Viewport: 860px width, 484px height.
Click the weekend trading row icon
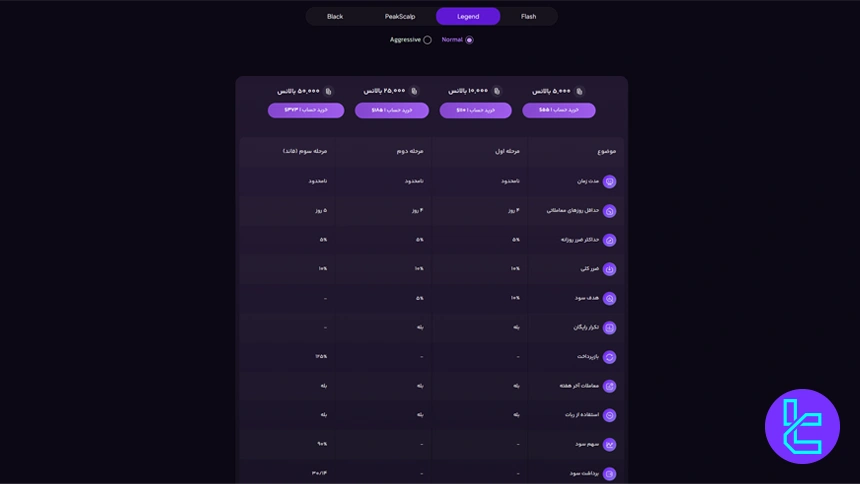(x=609, y=386)
